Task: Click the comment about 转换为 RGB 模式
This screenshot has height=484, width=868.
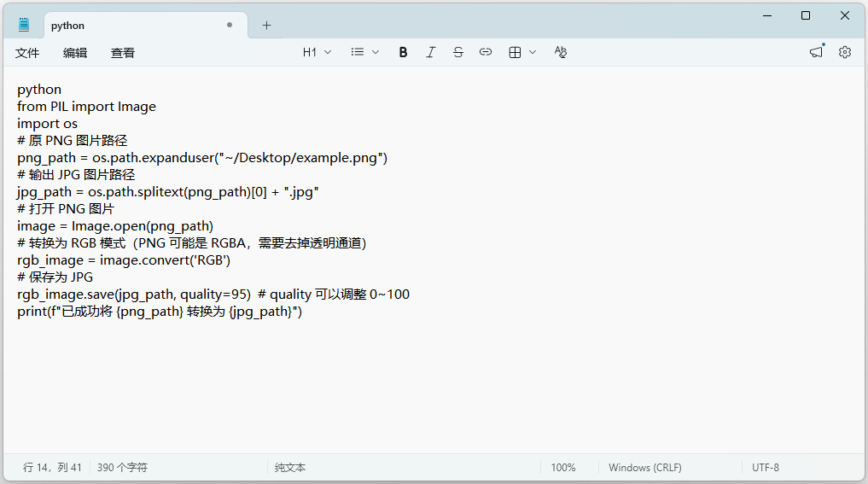Action: pyautogui.click(x=191, y=243)
